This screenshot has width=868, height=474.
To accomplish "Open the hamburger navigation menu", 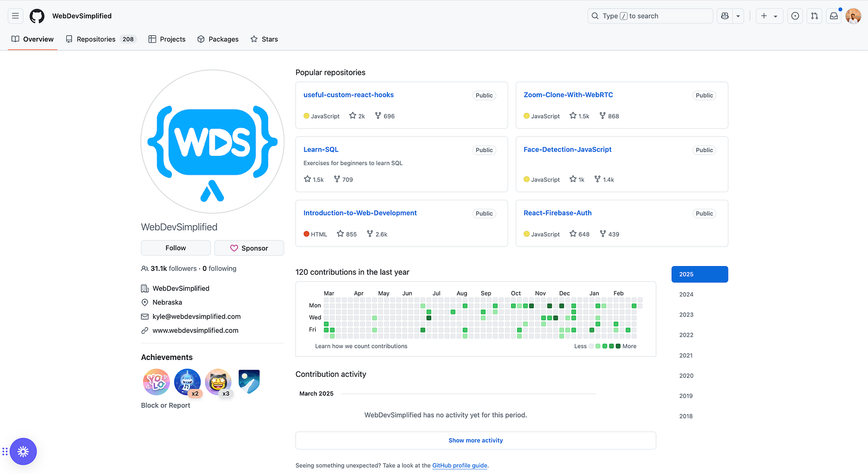I will coord(16,16).
